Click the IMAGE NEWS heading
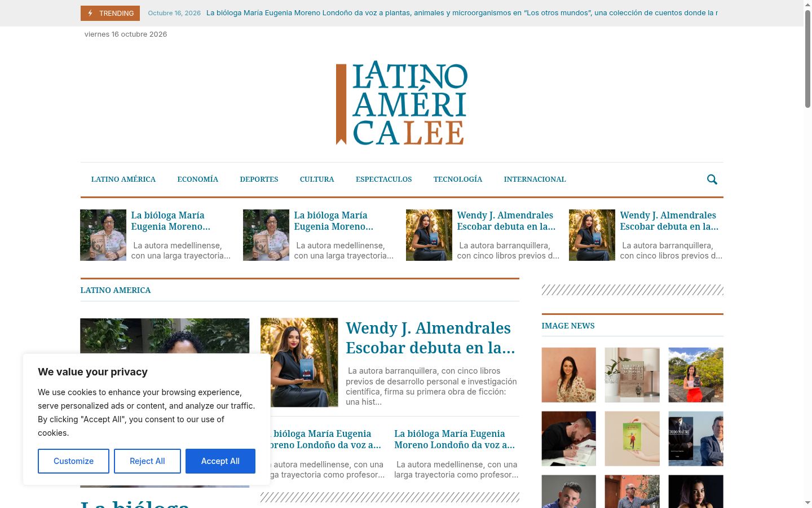 pyautogui.click(x=568, y=326)
